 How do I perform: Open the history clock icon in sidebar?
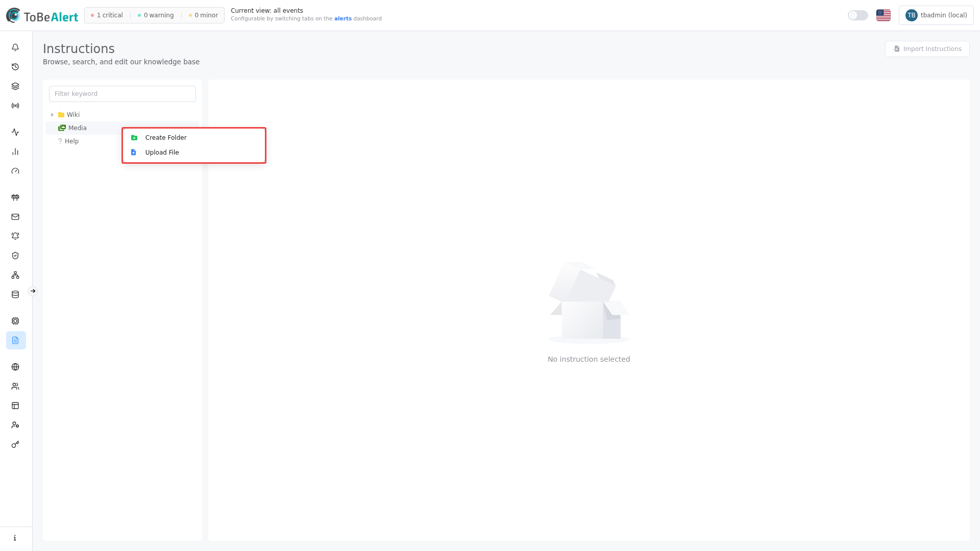point(15,67)
